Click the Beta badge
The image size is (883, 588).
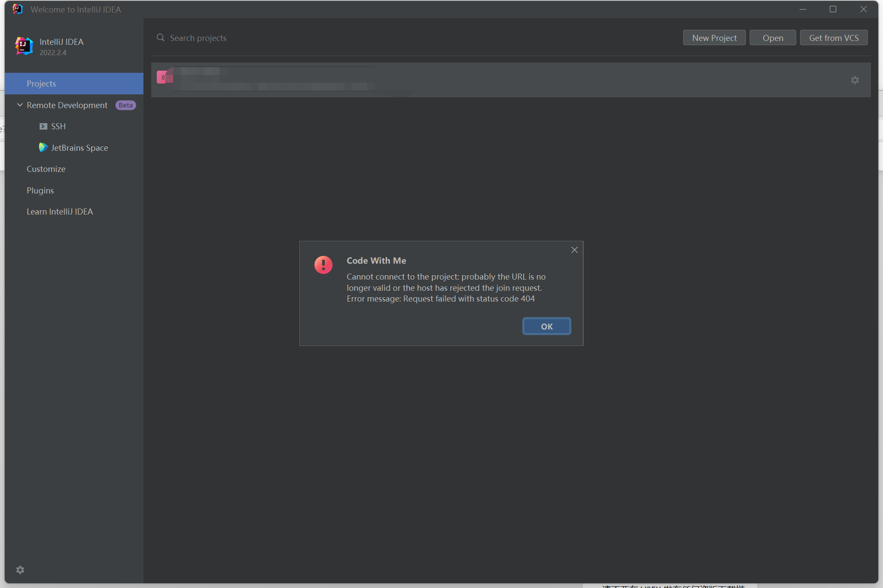pyautogui.click(x=125, y=105)
